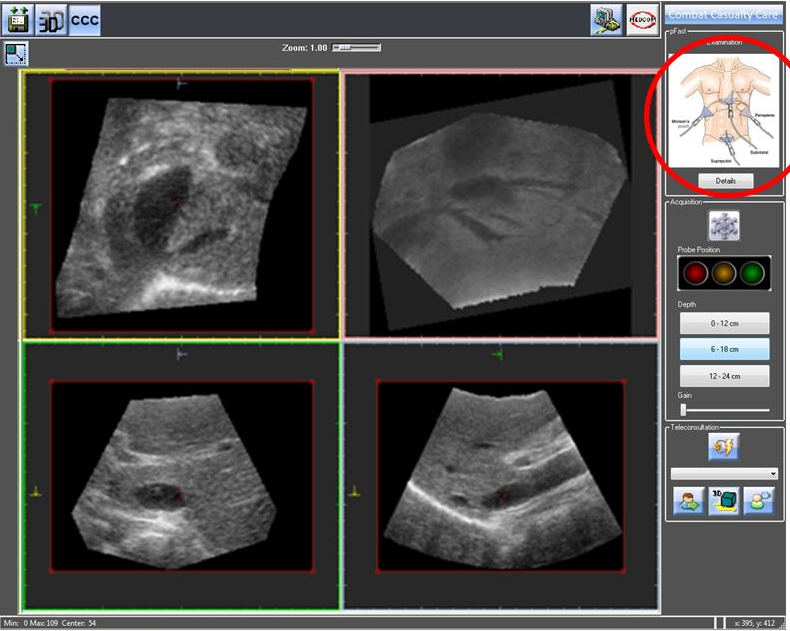The image size is (790, 631).
Task: Click the Teleconsultation lightning connect icon
Action: pyautogui.click(x=724, y=446)
